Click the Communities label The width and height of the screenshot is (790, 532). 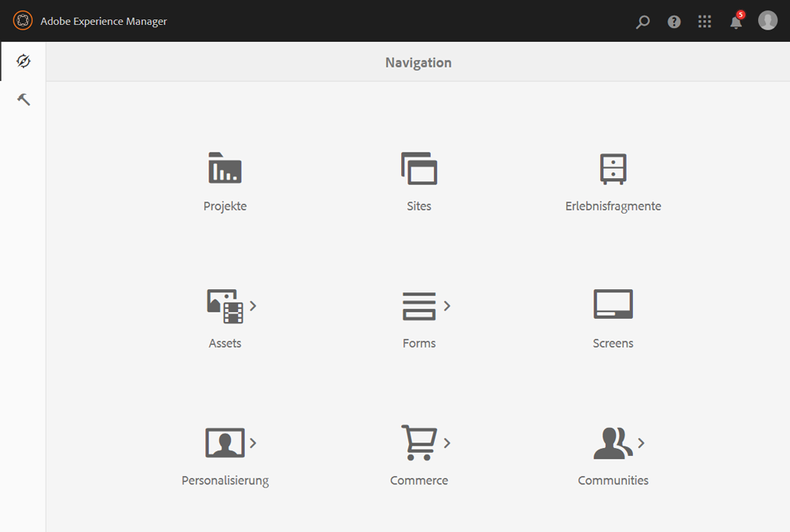613,481
